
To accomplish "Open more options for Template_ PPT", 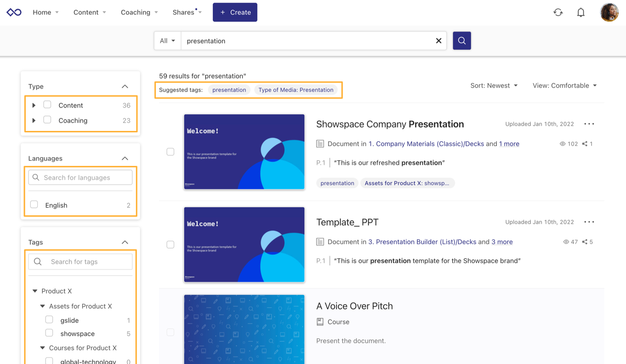I will click(x=589, y=222).
